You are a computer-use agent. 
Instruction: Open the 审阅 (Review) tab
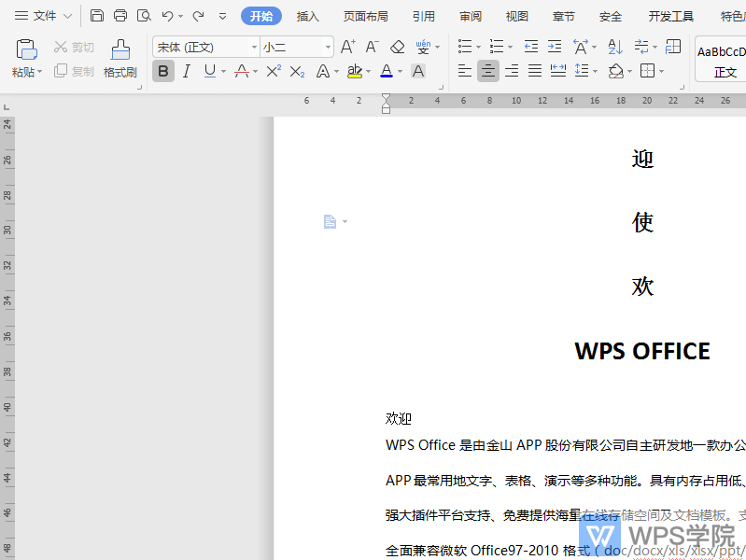(471, 16)
